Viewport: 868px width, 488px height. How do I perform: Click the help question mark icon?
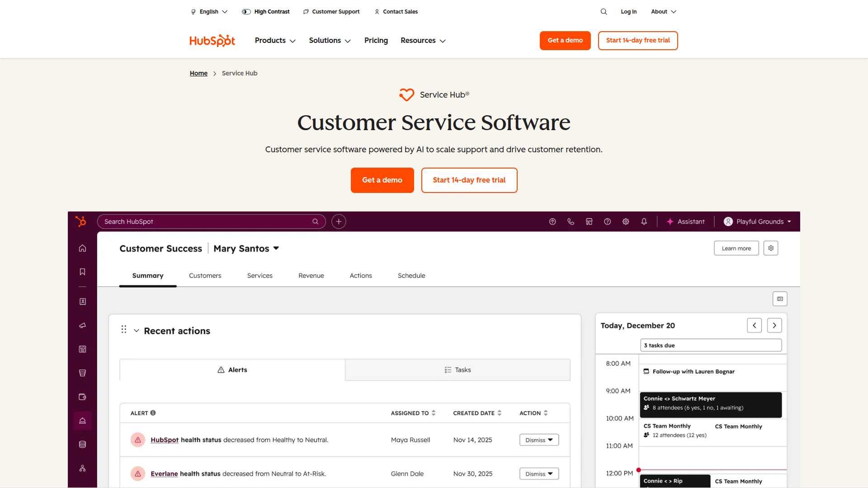pos(607,221)
